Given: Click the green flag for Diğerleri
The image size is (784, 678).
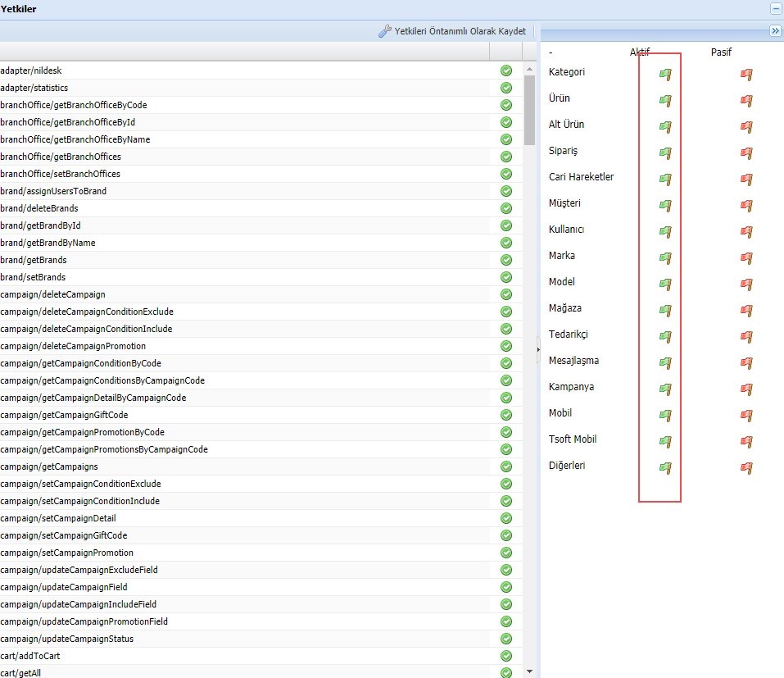Looking at the screenshot, I should coord(665,468).
